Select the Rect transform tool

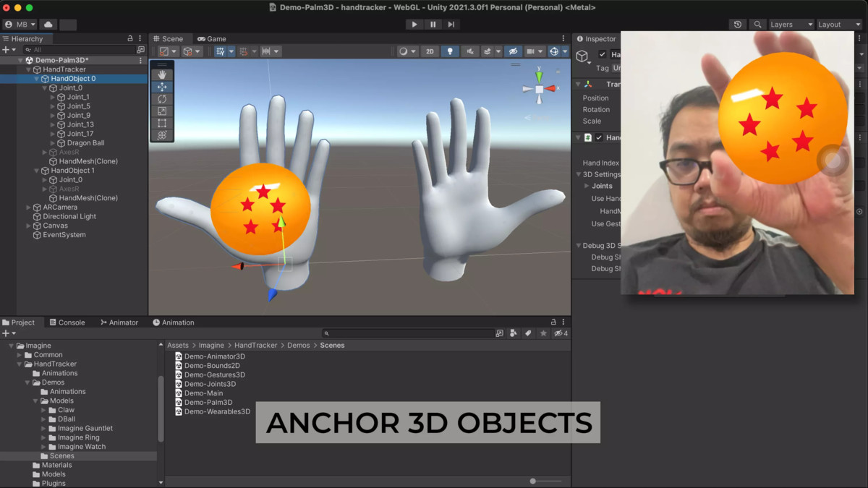tap(162, 123)
